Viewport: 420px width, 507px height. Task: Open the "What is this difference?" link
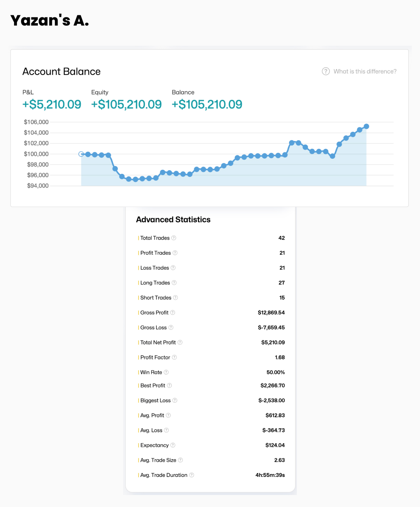click(365, 71)
